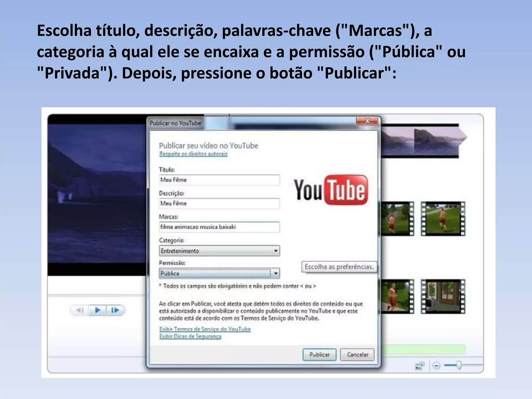
Task: Expand the Categoria dropdown arrow
Action: click(276, 251)
